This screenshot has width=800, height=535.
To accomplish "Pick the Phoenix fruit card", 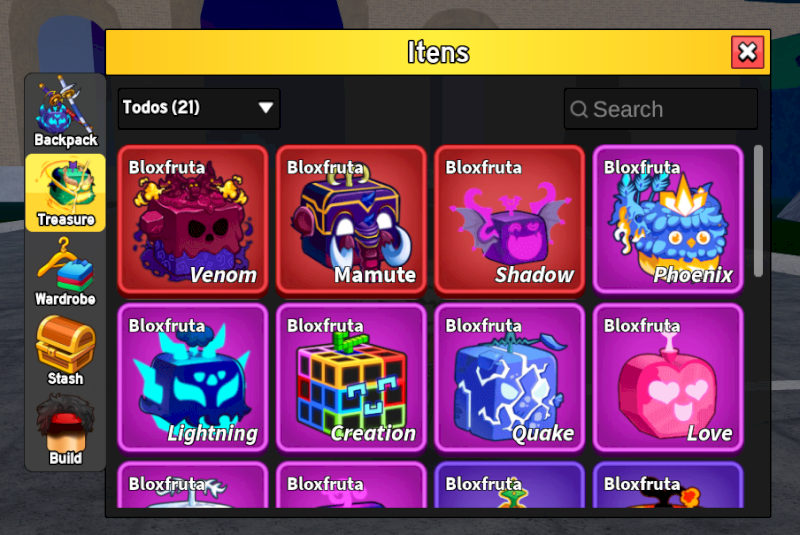I will [x=668, y=220].
